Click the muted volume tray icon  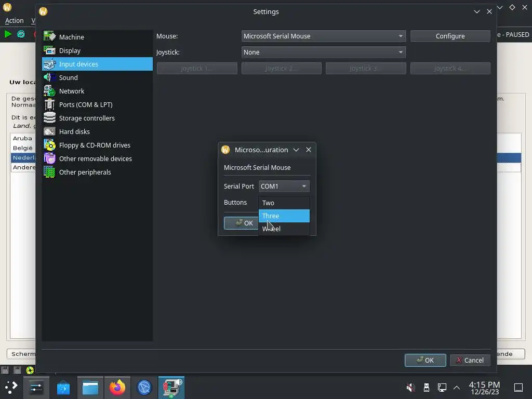point(410,388)
